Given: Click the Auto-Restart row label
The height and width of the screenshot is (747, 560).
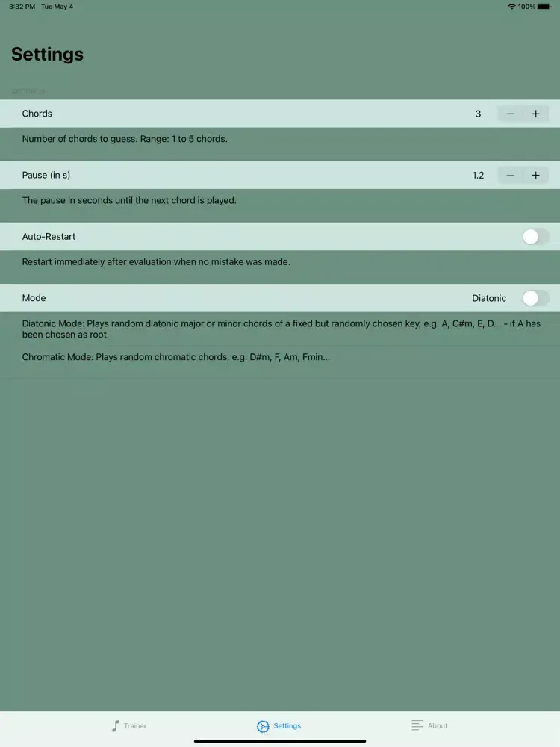Looking at the screenshot, I should [49, 236].
